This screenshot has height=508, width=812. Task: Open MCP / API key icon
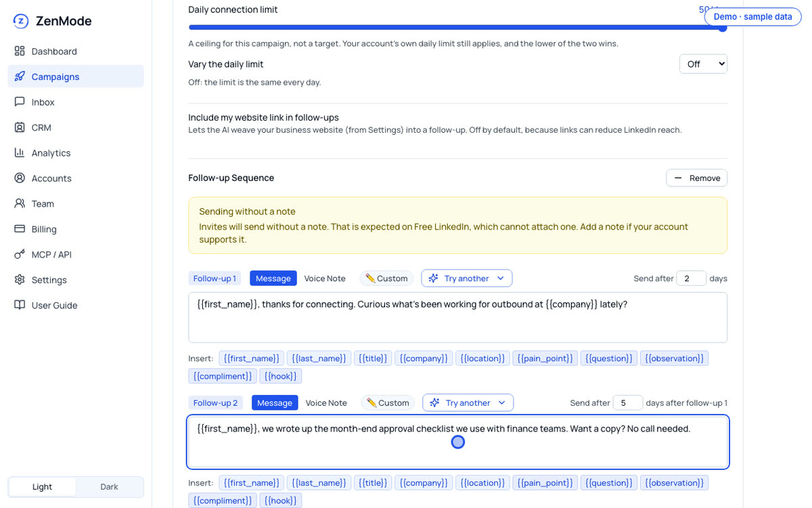[x=20, y=255]
